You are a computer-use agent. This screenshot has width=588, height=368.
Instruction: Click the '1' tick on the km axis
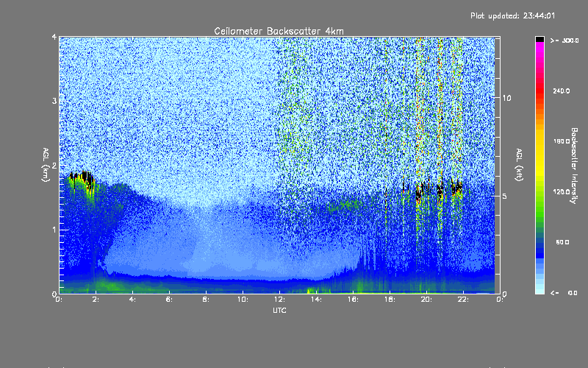point(54,230)
